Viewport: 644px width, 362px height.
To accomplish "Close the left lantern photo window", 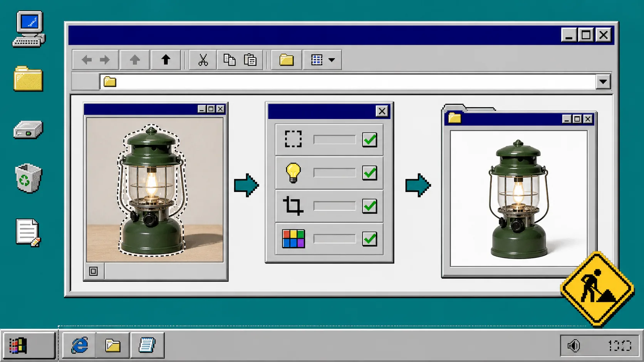I will click(x=220, y=109).
